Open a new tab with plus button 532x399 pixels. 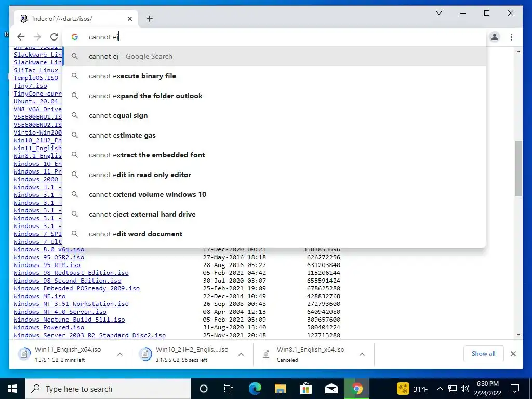click(149, 19)
